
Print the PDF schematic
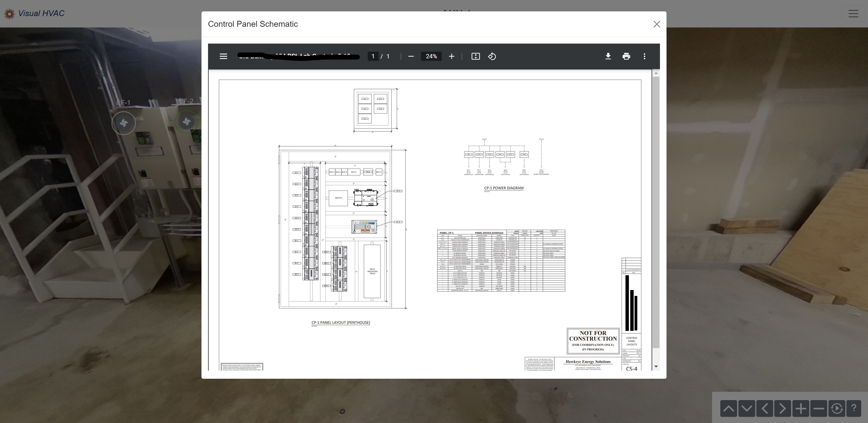click(x=626, y=56)
